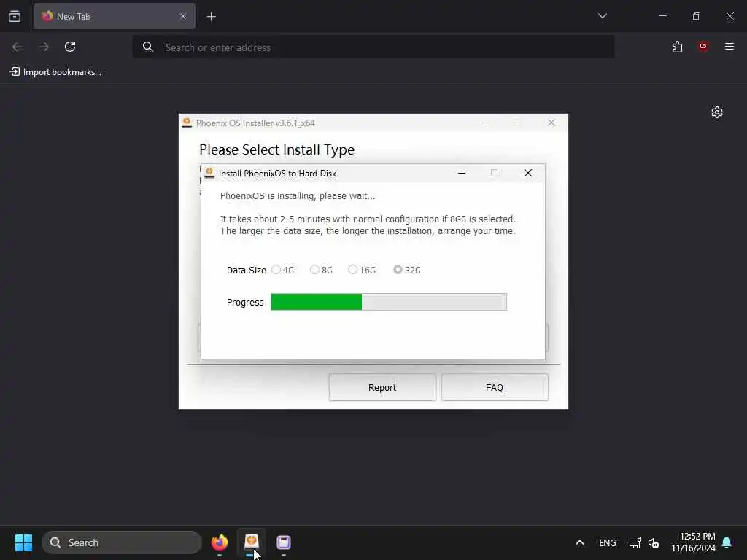The height and width of the screenshot is (560, 747).
Task: Click the Import bookmarks link
Action: tap(55, 72)
